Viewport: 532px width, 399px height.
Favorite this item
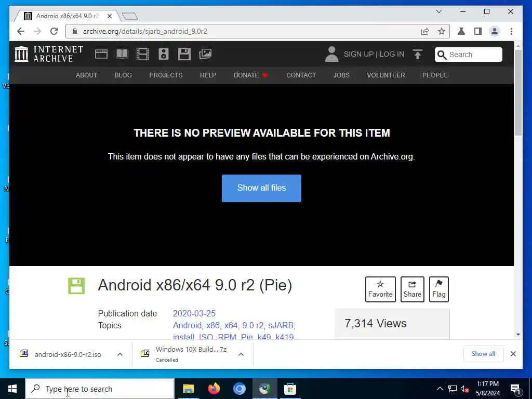380,289
